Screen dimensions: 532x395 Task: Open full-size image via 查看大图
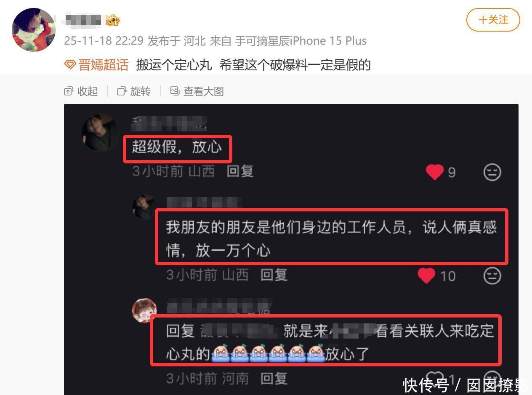(x=197, y=91)
